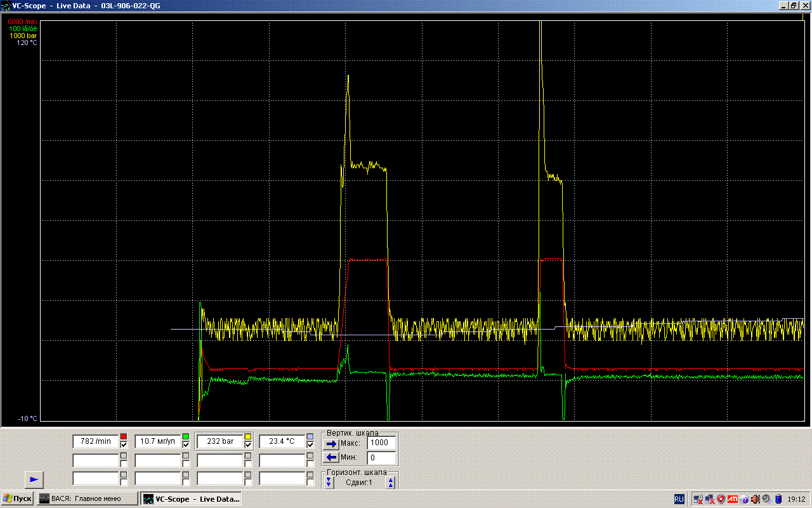Screen dimensions: 812x508
Task: Click the Мин vertical scale input field
Action: [x=382, y=457]
